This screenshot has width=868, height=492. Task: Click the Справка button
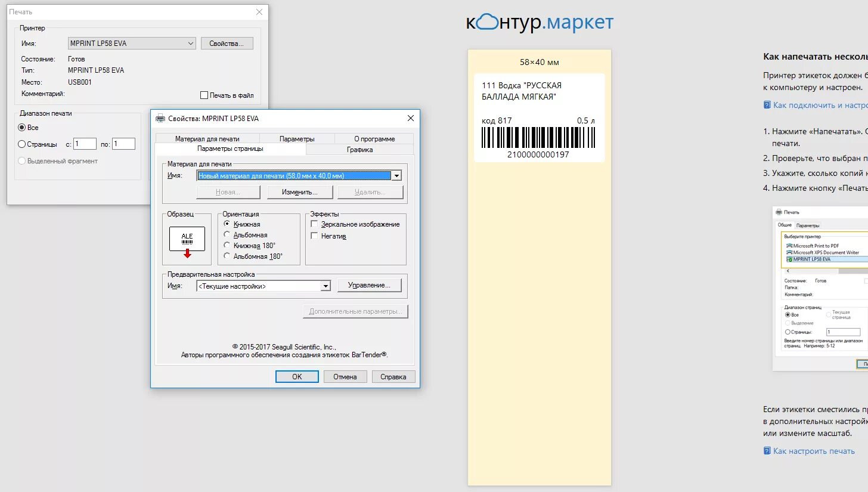tap(393, 376)
